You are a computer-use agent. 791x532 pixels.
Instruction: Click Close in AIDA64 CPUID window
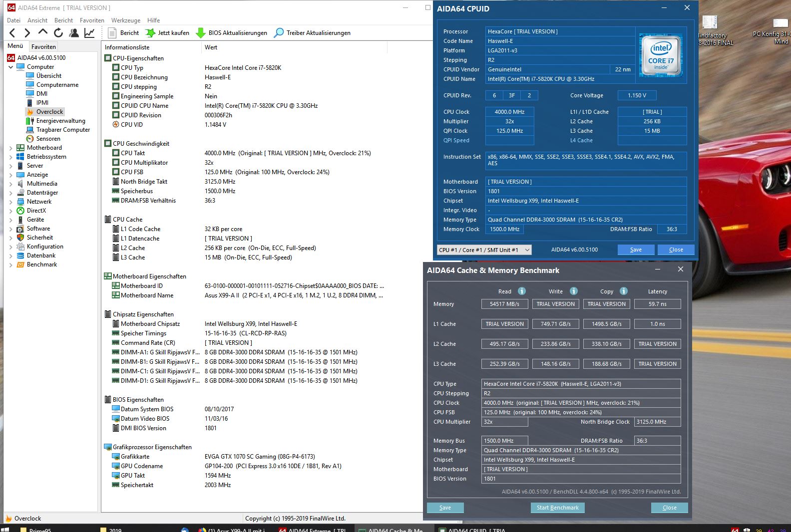676,250
